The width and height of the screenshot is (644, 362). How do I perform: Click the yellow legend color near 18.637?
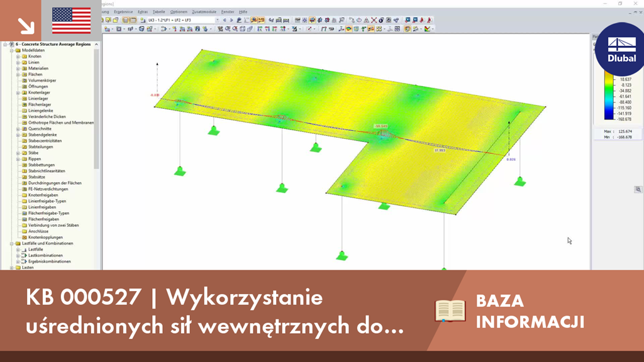pyautogui.click(x=609, y=79)
